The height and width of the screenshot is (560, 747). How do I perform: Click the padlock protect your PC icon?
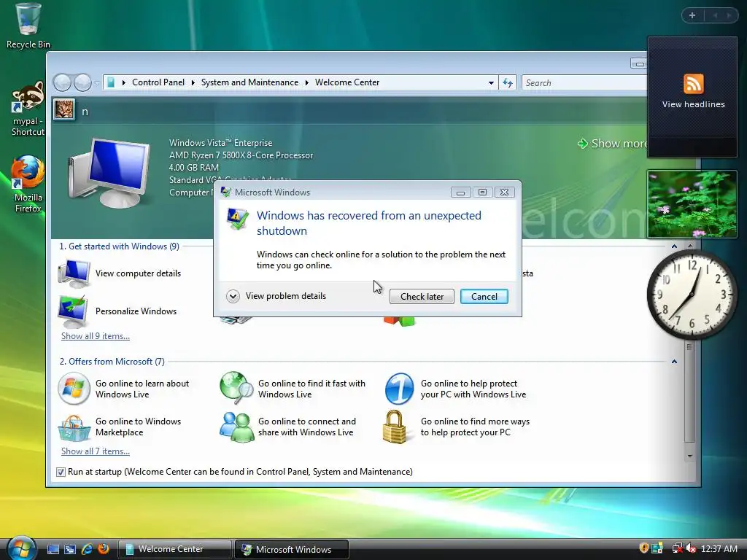(x=395, y=427)
